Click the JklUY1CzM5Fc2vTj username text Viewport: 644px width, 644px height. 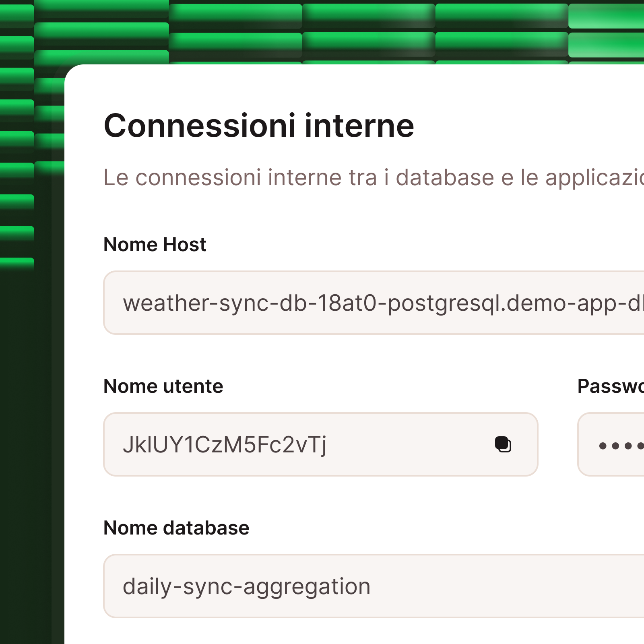225,445
